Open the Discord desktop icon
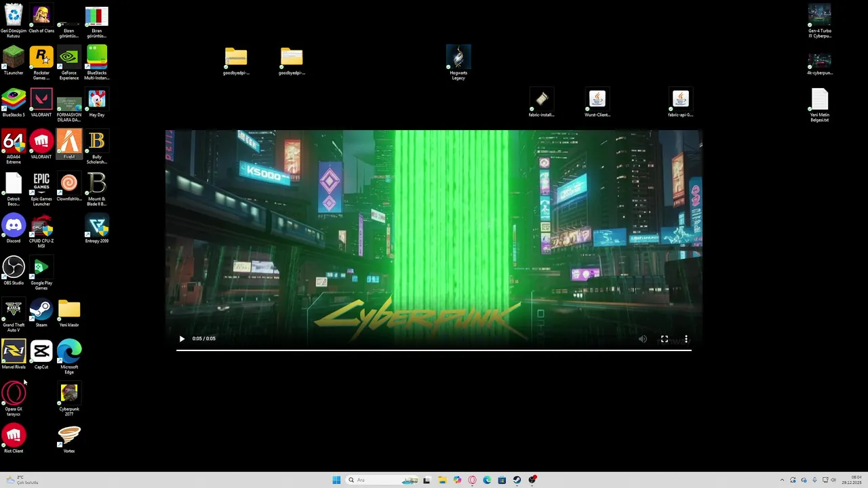This screenshot has height=488, width=868. point(14,228)
